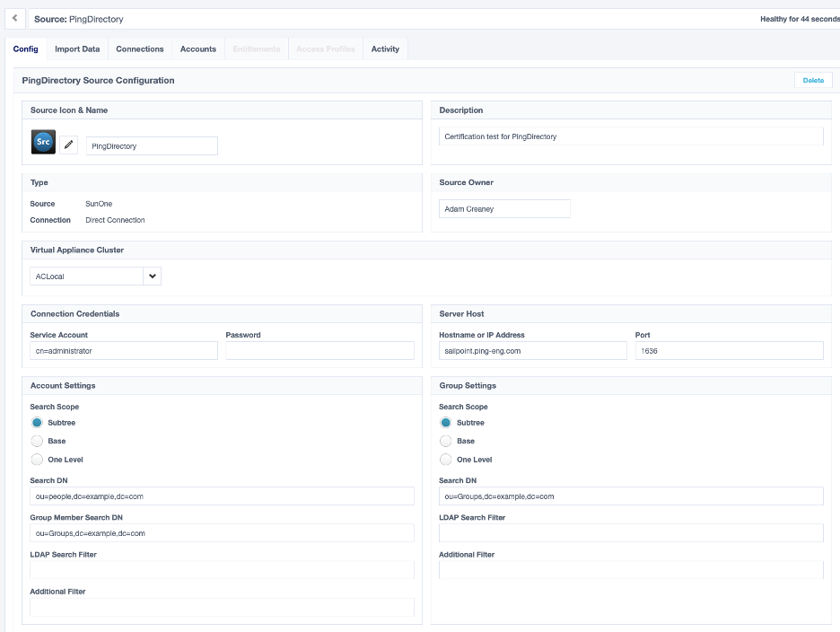Screen dimensions: 840x632
Task: Click the Delete button
Action: (x=812, y=80)
